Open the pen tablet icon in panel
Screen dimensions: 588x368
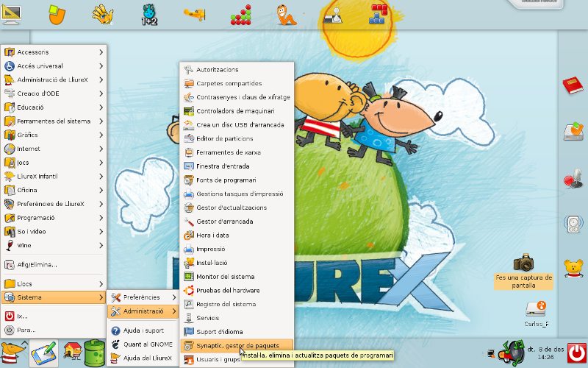point(44,353)
